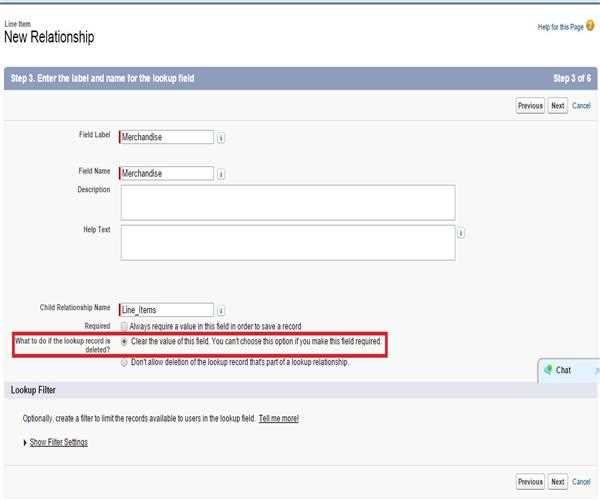The width and height of the screenshot is (600, 500).
Task: Enable the Required checkbox
Action: [124, 326]
